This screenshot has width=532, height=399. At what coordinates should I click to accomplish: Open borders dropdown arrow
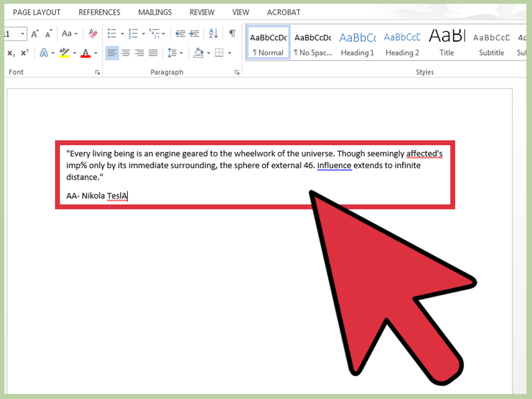click(230, 53)
